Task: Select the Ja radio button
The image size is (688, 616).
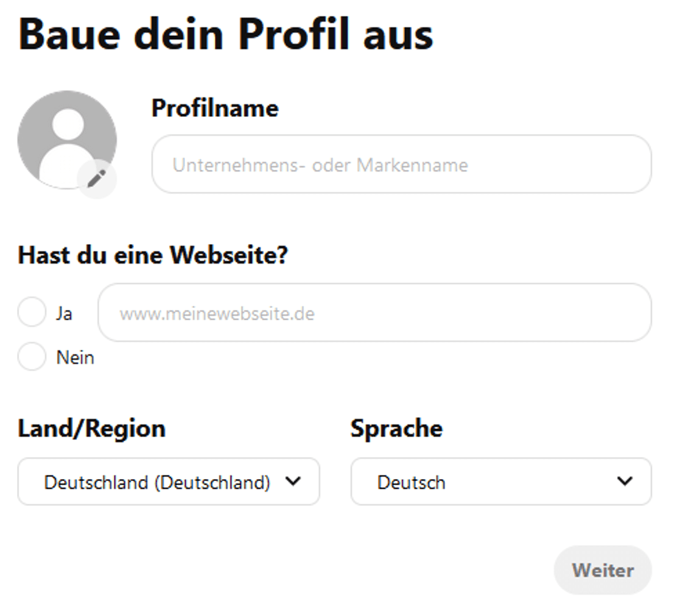Action: click(32, 312)
